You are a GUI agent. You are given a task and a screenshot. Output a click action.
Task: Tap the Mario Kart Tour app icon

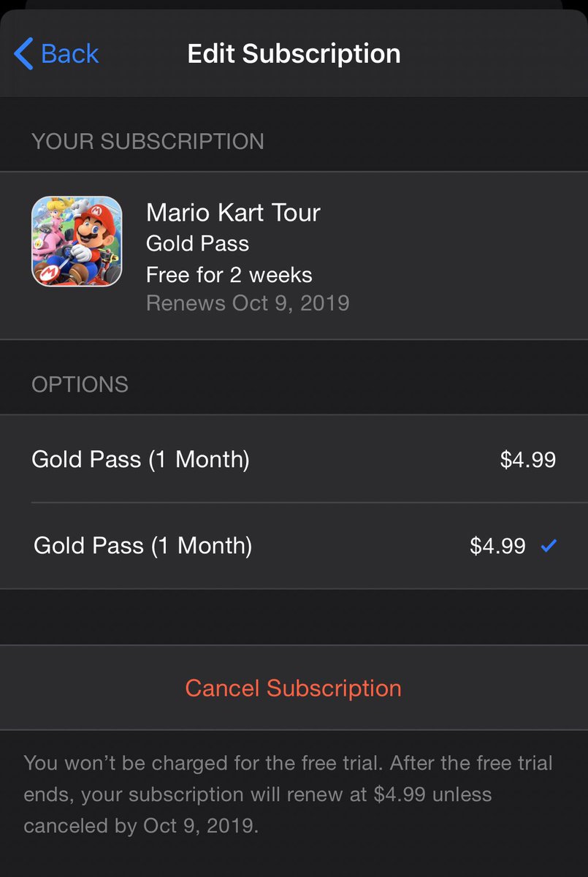click(x=77, y=241)
